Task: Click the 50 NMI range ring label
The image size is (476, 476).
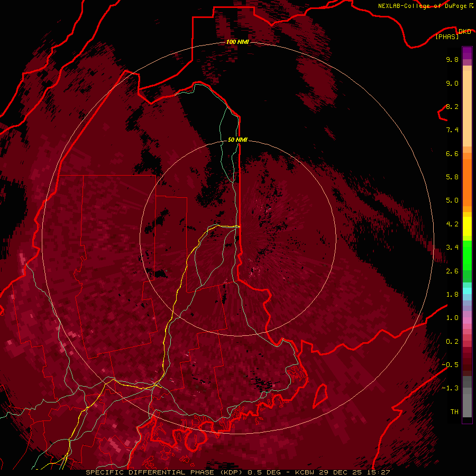Action: 237,140
